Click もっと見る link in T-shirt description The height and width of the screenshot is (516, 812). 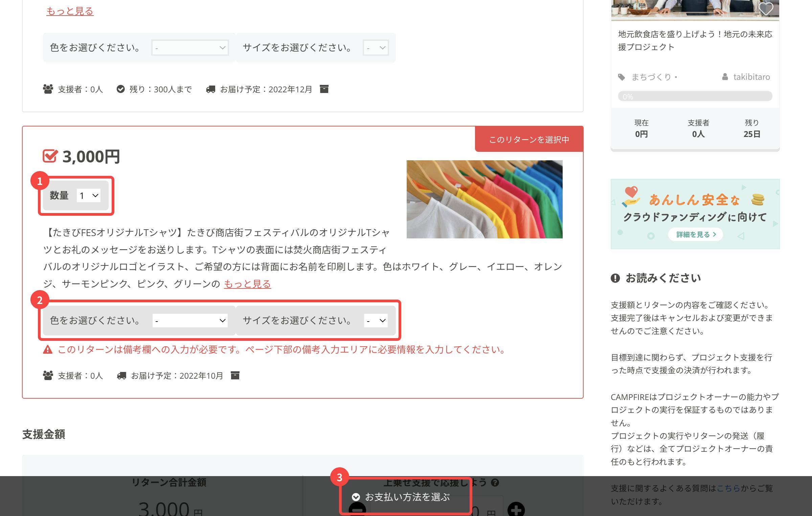[x=247, y=284]
